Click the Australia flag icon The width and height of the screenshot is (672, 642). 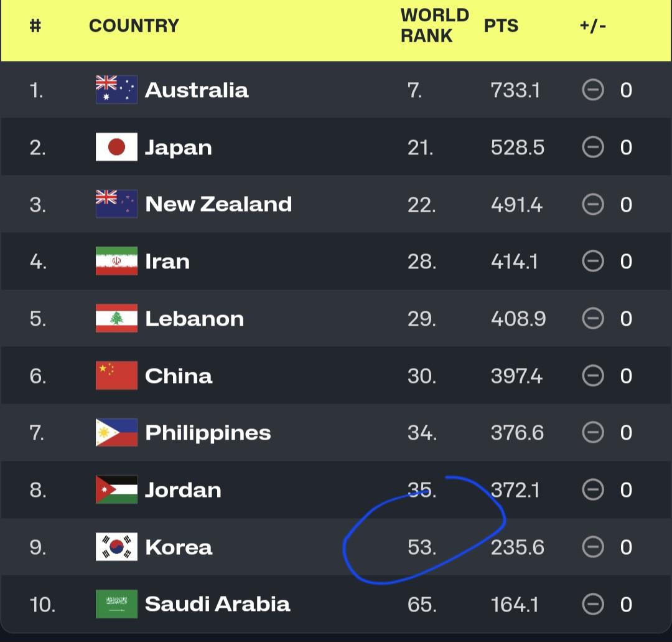coord(116,90)
